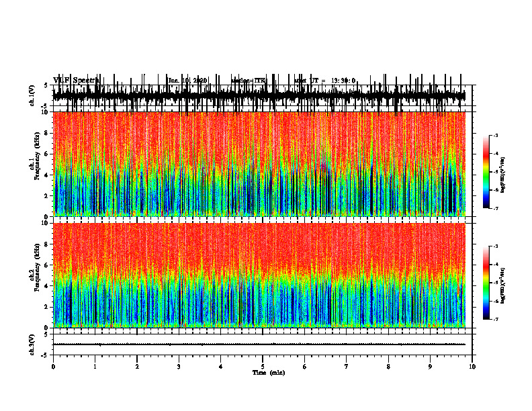The image size is (532, 411).
Task: Click the ch.3 flat voltage trace panel
Action: (263, 345)
